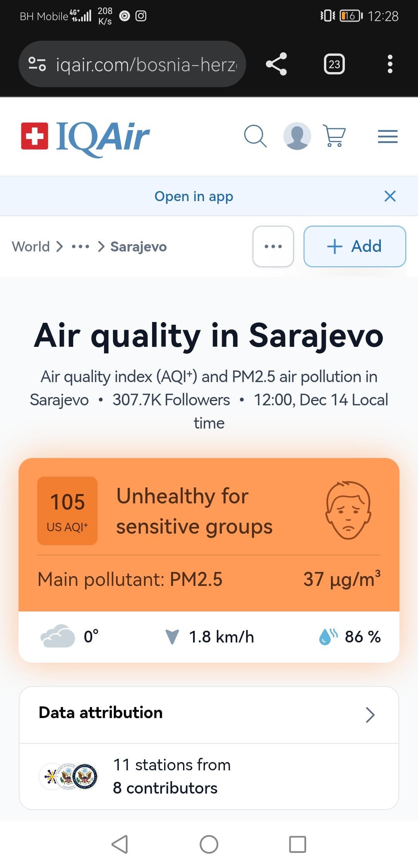Expand the collapsed breadcrumb ellipsis
418x868 pixels.
[81, 246]
